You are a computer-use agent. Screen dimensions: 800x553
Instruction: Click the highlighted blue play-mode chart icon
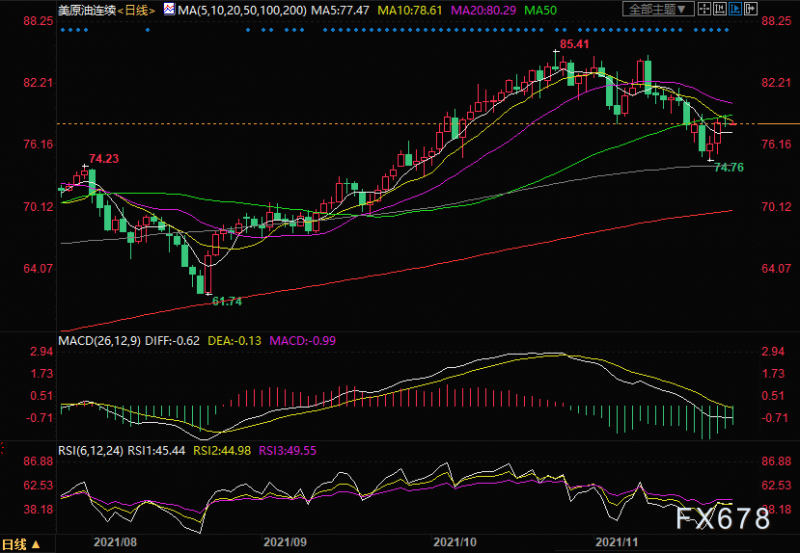point(735,9)
